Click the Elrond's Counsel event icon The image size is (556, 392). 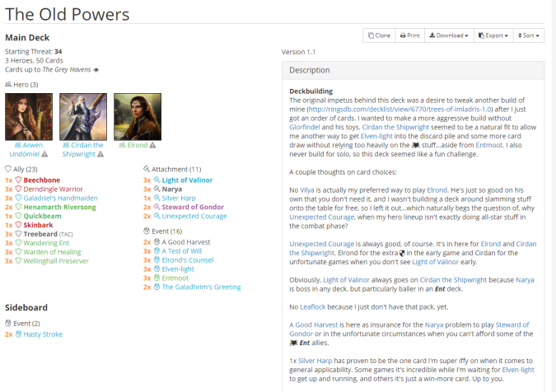157,259
